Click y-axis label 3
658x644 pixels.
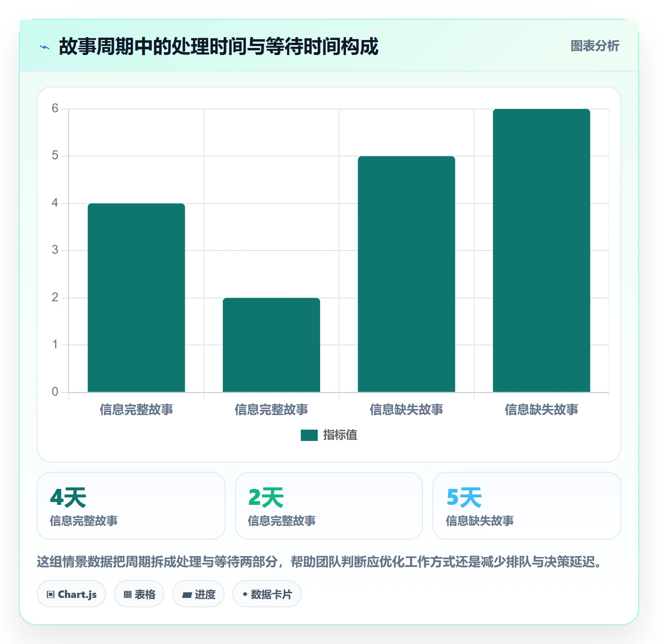tap(55, 250)
